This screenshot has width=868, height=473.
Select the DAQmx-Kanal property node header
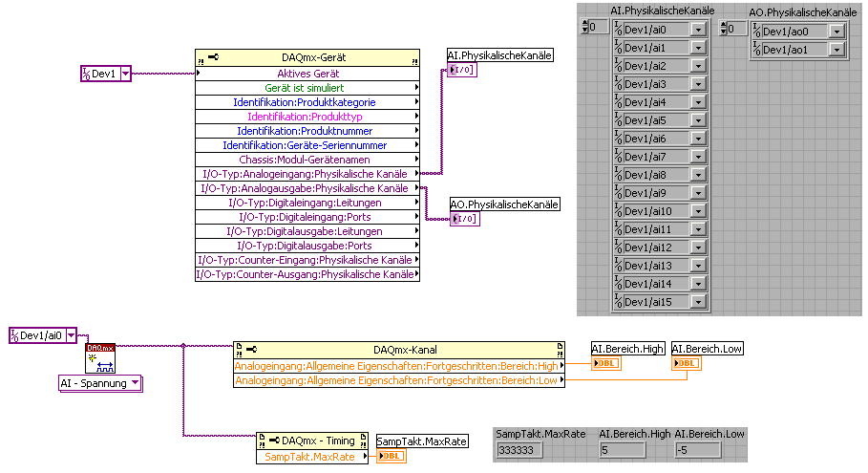(x=398, y=350)
